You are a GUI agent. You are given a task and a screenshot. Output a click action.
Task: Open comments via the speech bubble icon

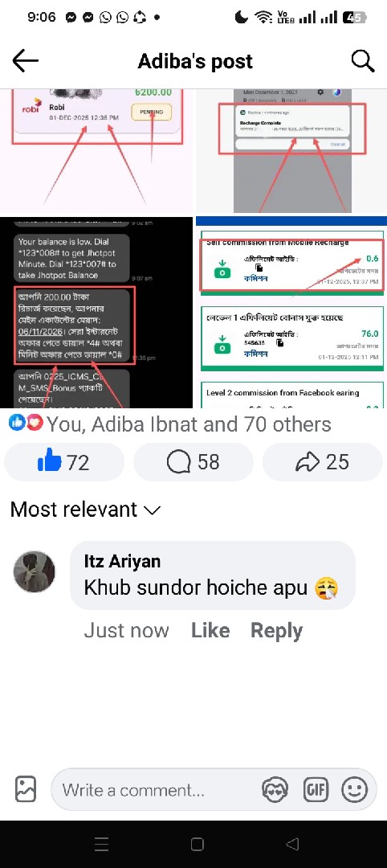point(193,461)
